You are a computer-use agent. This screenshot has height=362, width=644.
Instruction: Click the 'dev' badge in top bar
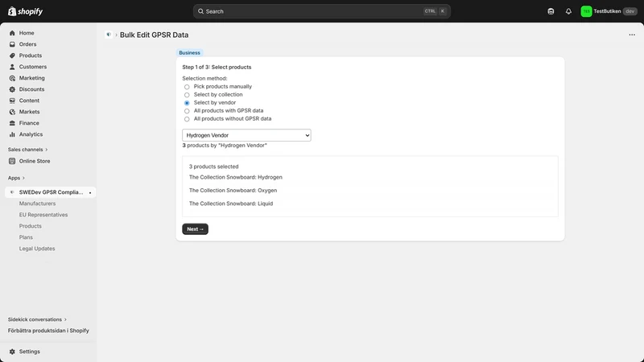pos(630,11)
